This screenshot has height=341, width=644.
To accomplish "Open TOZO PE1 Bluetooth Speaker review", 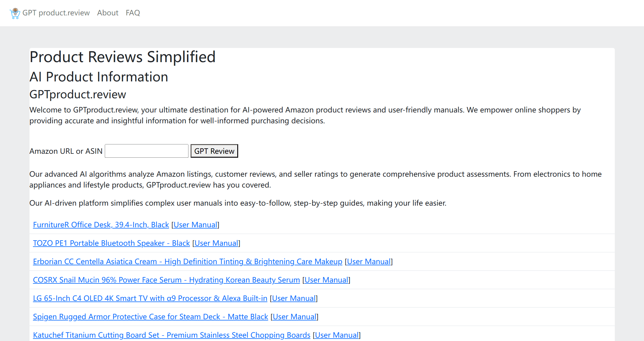I will (111, 243).
